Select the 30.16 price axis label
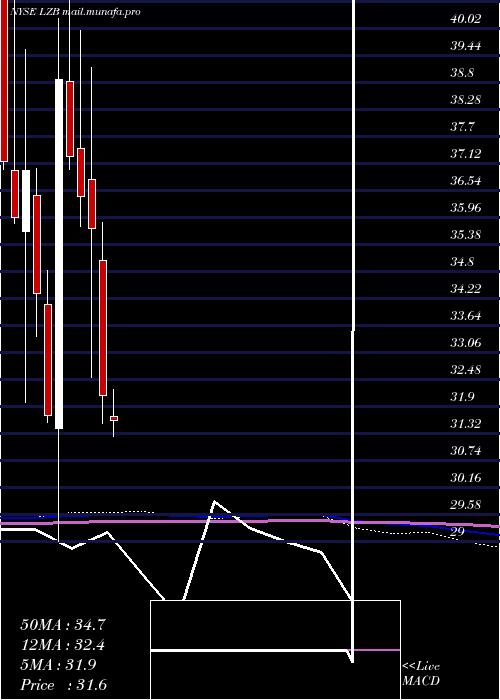 [466, 478]
